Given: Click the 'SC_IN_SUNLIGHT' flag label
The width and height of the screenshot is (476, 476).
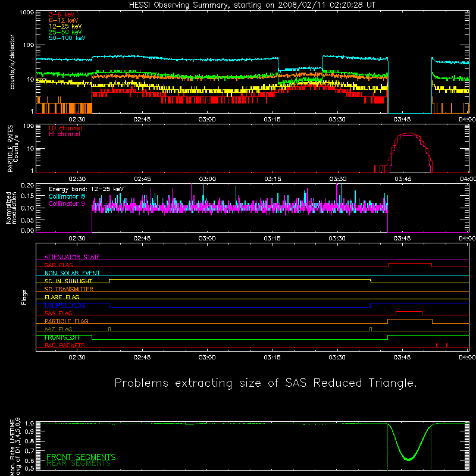Looking at the screenshot, I should [x=68, y=281].
